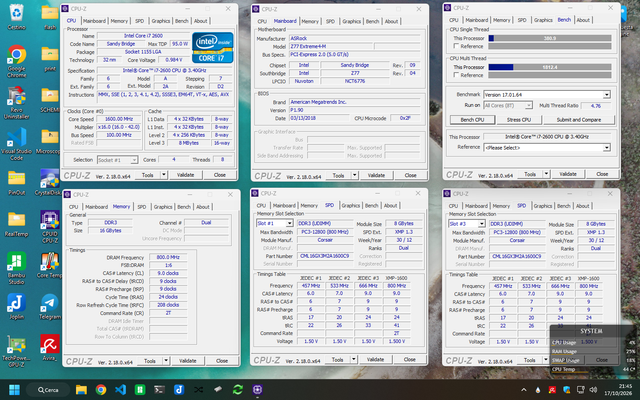Click Tools button in the Bench window
Screen dimensions: 640x400
point(530,174)
